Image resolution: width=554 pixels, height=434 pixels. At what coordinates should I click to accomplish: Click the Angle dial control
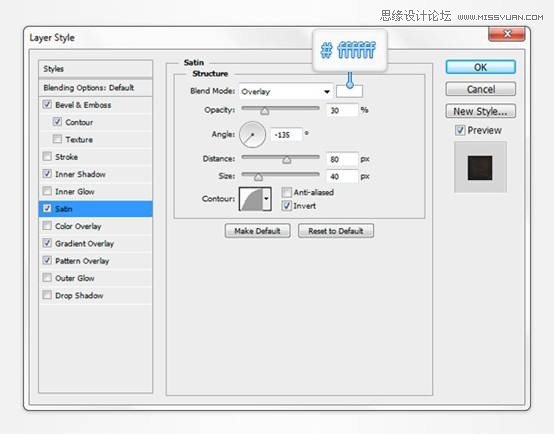point(252,135)
